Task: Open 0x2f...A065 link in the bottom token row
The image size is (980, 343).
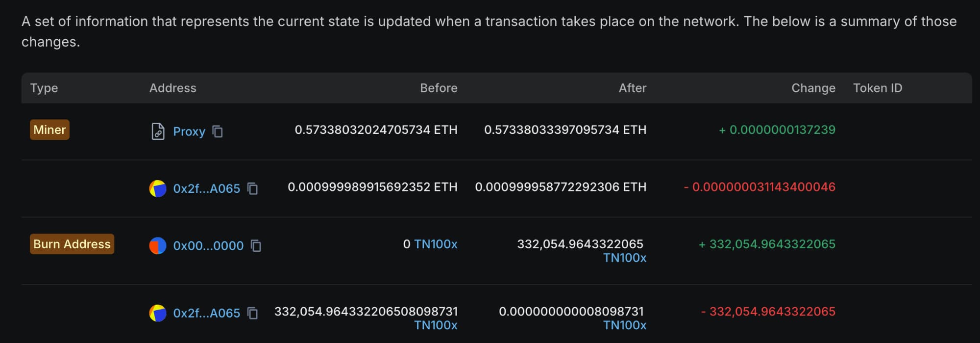Action: click(x=207, y=313)
